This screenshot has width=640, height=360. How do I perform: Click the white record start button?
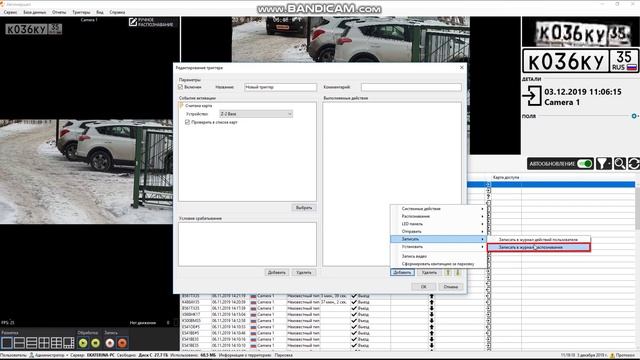point(109,343)
